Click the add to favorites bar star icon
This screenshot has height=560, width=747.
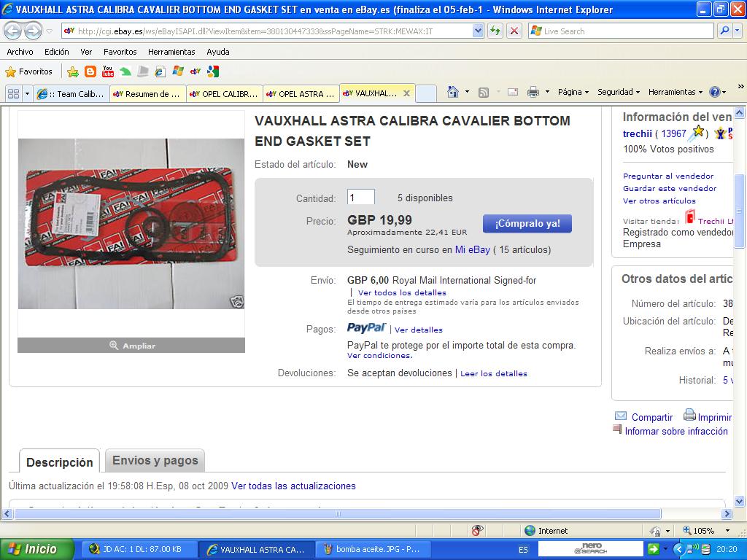tap(73, 71)
